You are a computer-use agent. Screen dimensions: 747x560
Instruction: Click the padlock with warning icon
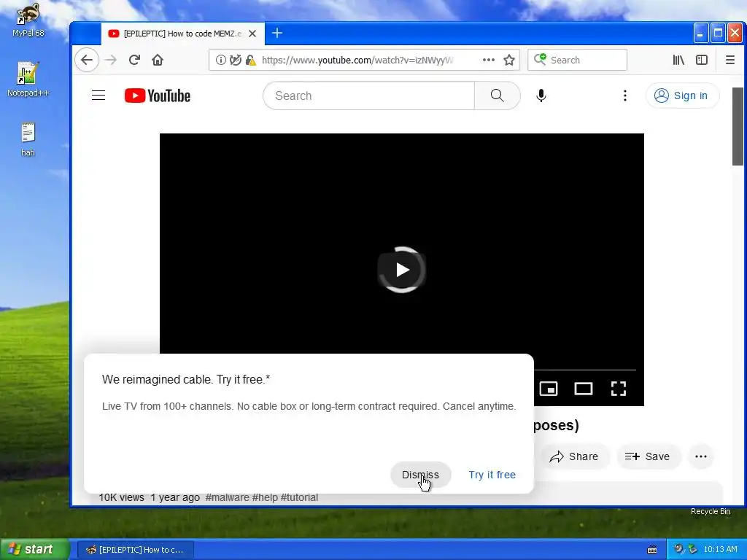click(251, 60)
